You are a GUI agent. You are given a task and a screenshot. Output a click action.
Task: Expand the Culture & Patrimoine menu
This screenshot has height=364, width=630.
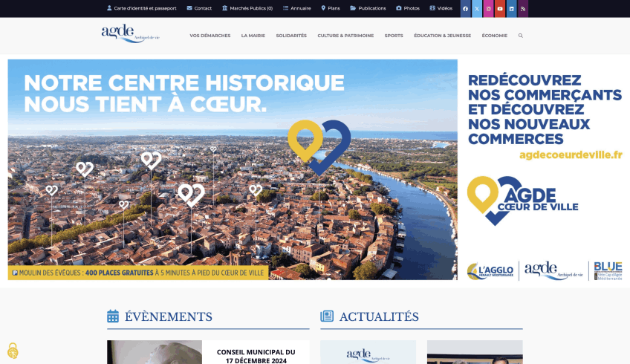[345, 36]
